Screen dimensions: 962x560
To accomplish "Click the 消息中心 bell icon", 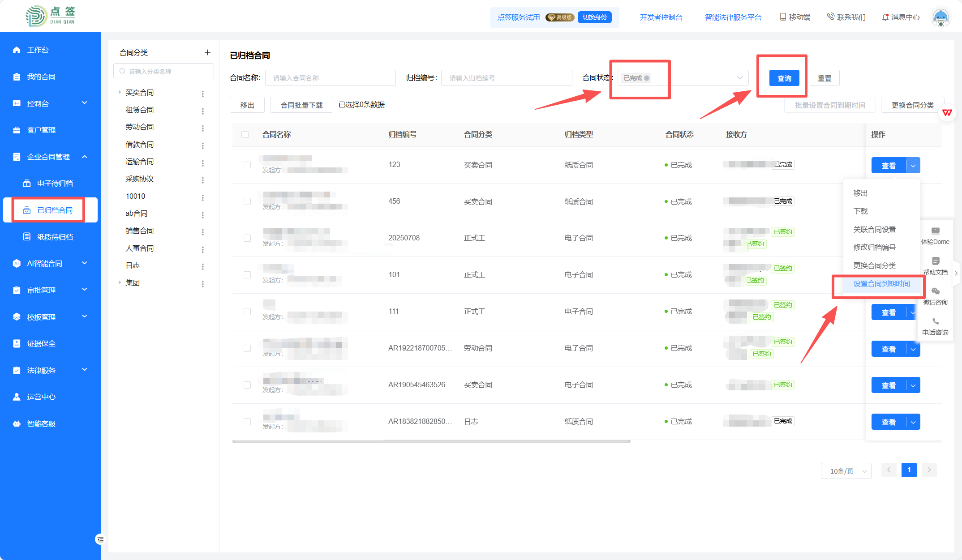I will point(885,17).
